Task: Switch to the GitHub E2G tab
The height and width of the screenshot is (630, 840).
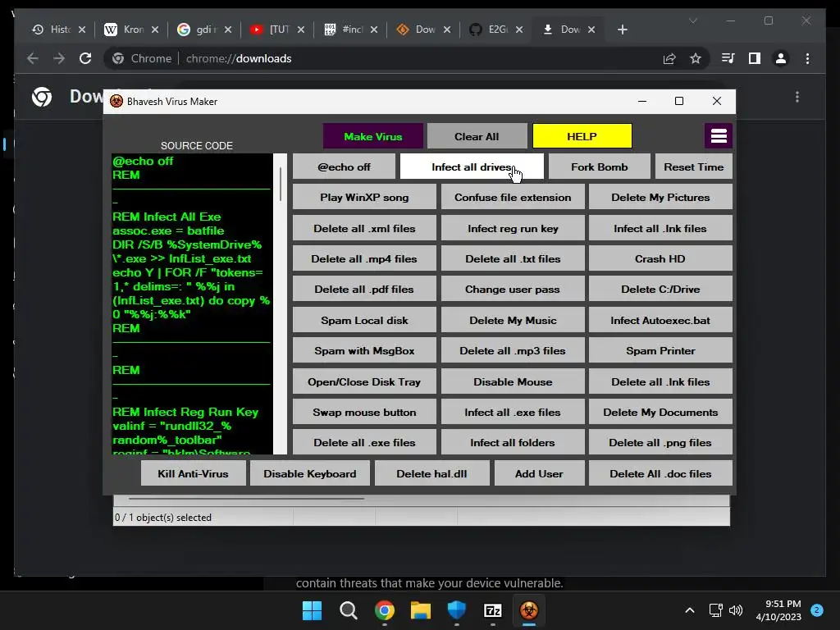Action: [496, 30]
